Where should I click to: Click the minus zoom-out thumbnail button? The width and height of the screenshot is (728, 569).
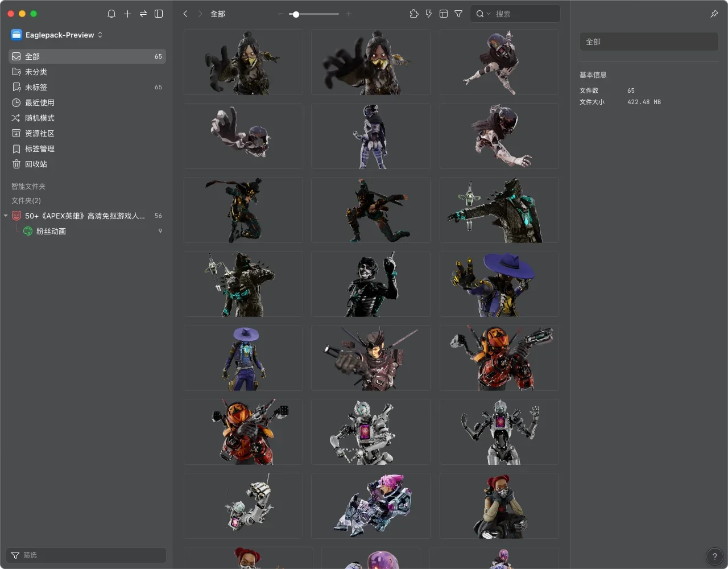point(280,14)
